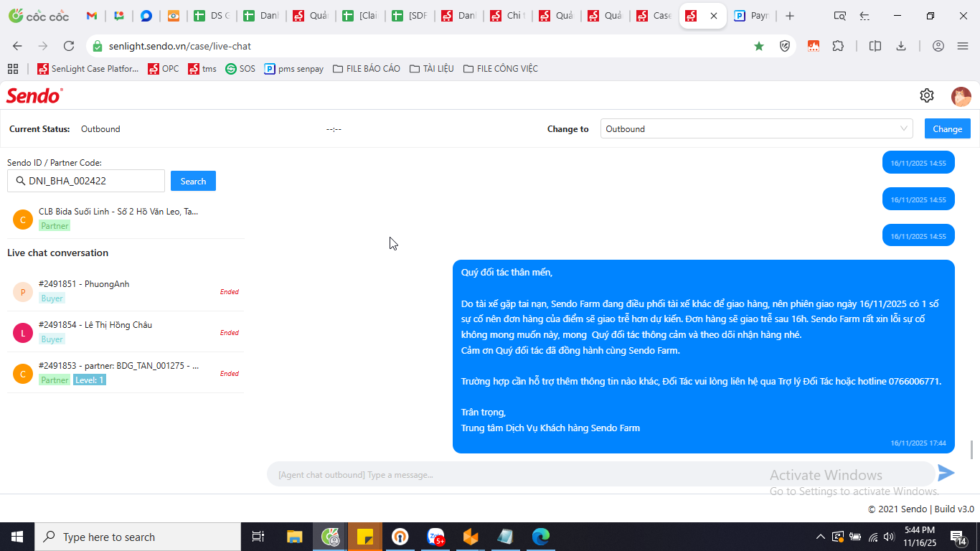The height and width of the screenshot is (551, 980).
Task: Go back to the previous page
Action: (x=17, y=46)
